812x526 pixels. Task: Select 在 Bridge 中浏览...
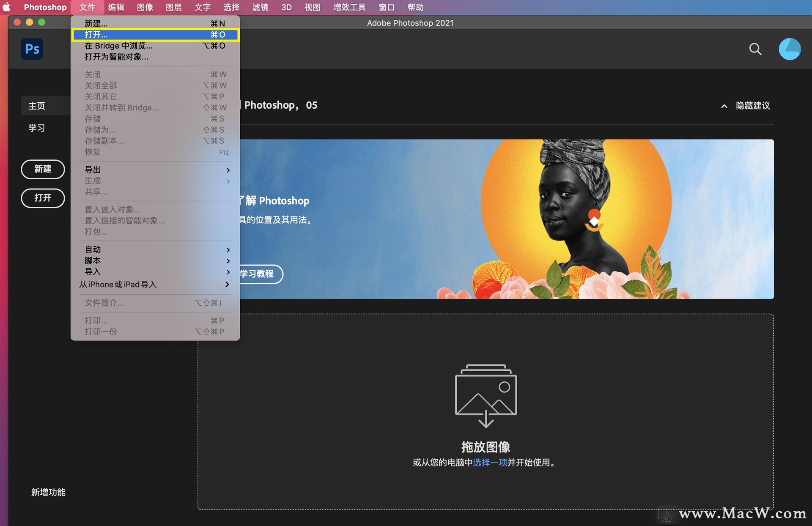pos(155,46)
